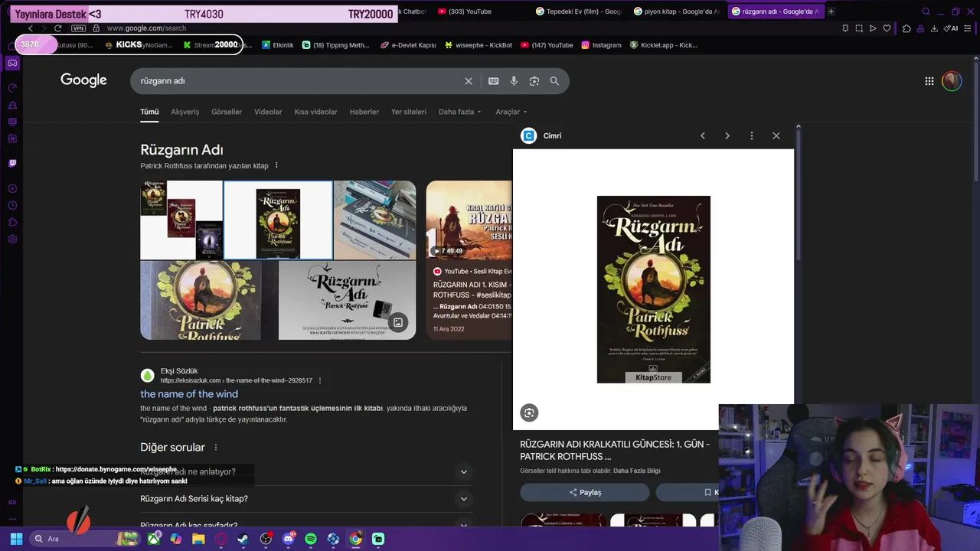Select the 'Tümü' search tab
The height and width of the screenshot is (551, 980).
click(x=149, y=112)
